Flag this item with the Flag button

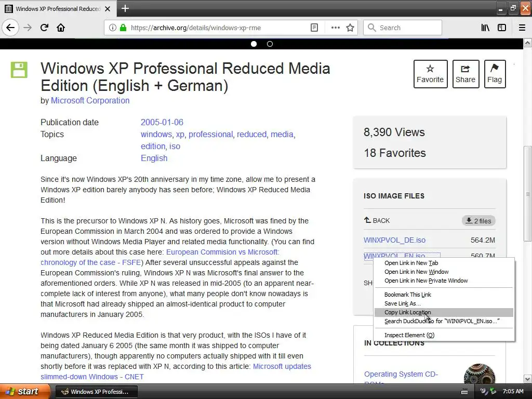495,74
